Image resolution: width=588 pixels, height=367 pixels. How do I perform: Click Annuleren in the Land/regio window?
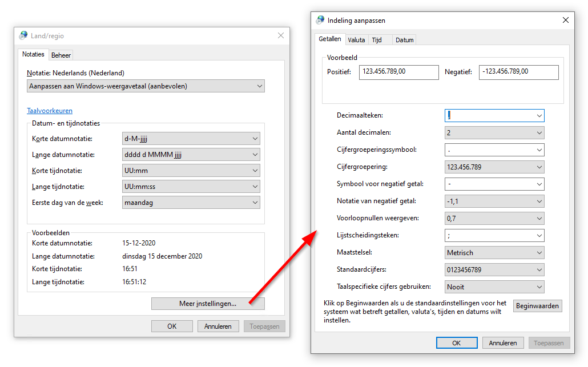point(218,326)
